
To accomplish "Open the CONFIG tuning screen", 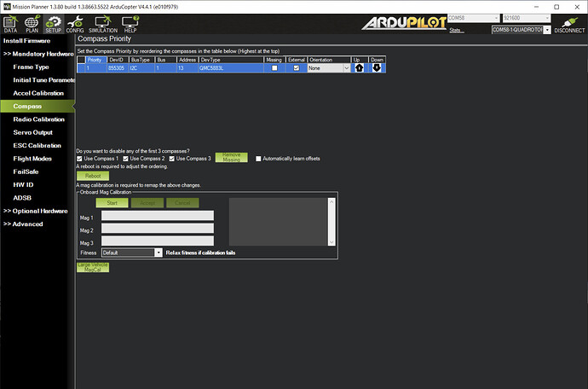I will (x=75, y=25).
